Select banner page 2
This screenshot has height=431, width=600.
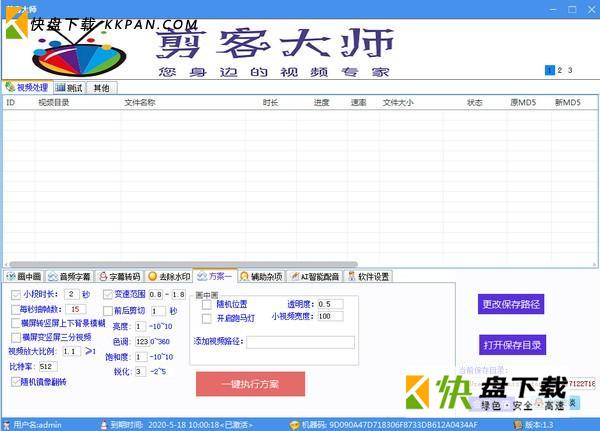560,70
